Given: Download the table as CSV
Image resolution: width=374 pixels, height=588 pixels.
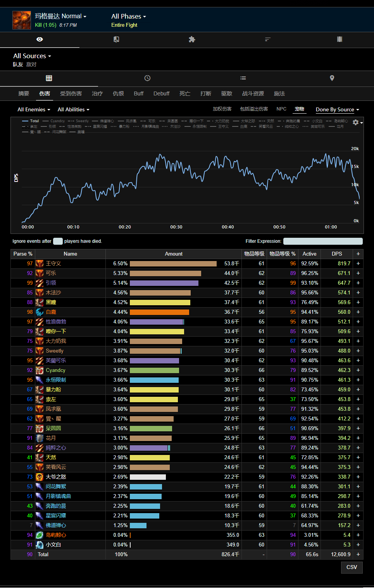Looking at the screenshot, I should (x=352, y=567).
